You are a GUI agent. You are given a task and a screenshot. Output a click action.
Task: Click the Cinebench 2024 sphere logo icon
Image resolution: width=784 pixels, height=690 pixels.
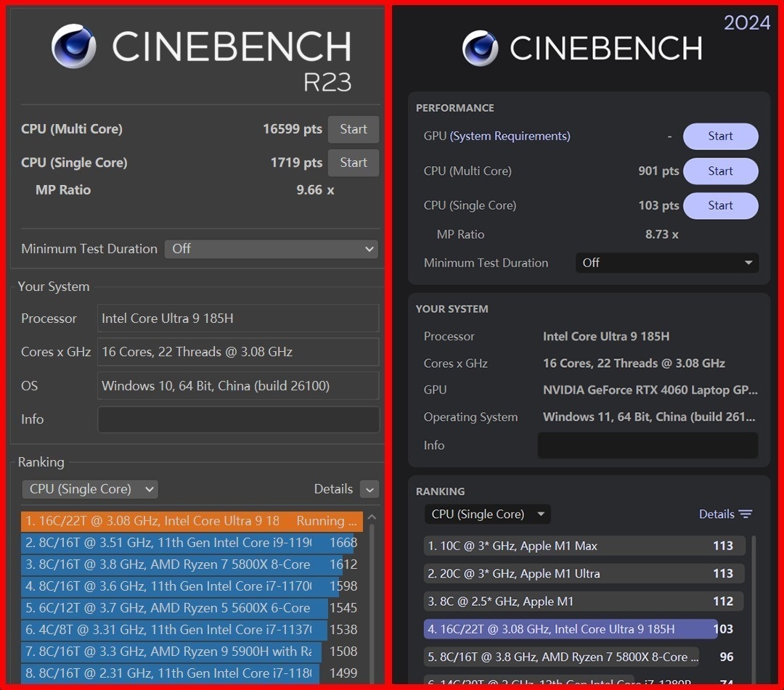(x=481, y=49)
